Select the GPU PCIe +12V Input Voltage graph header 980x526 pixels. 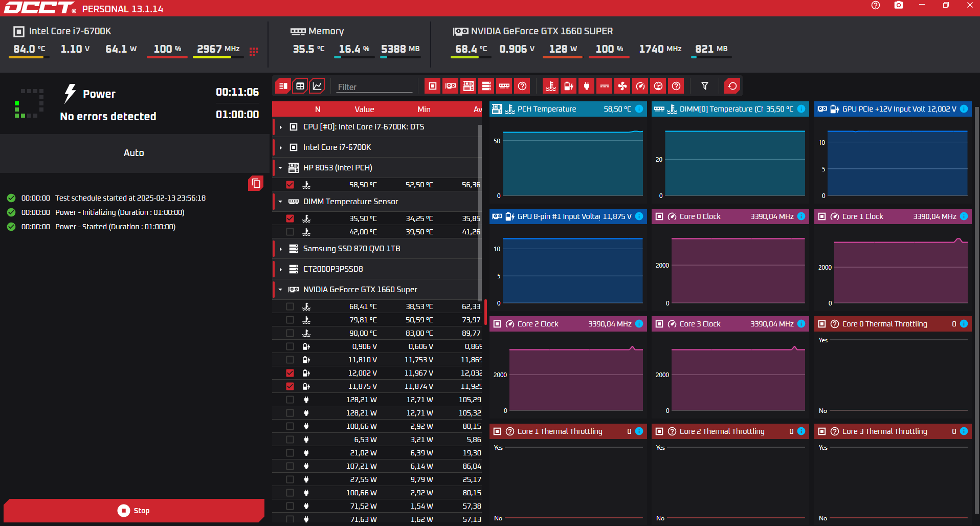coord(893,109)
